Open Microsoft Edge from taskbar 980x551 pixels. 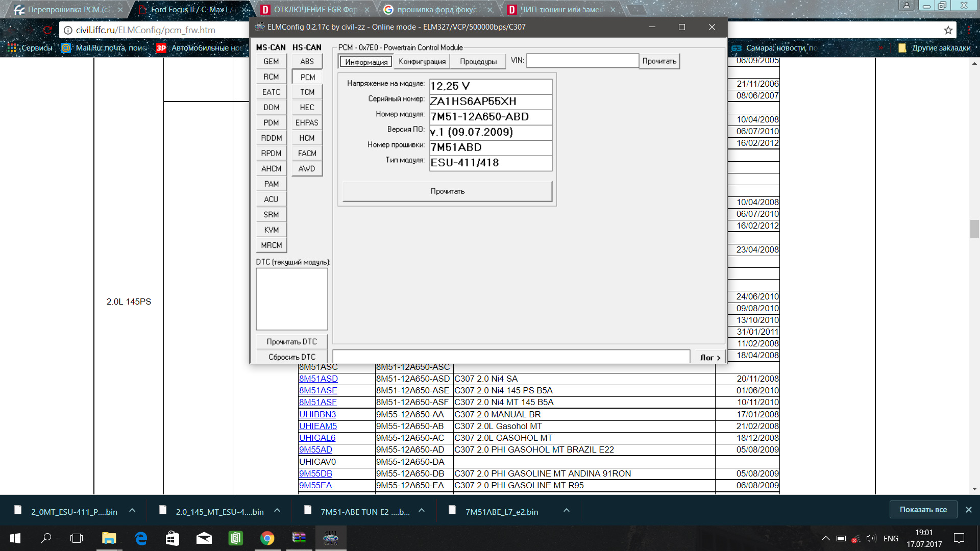tap(141, 538)
